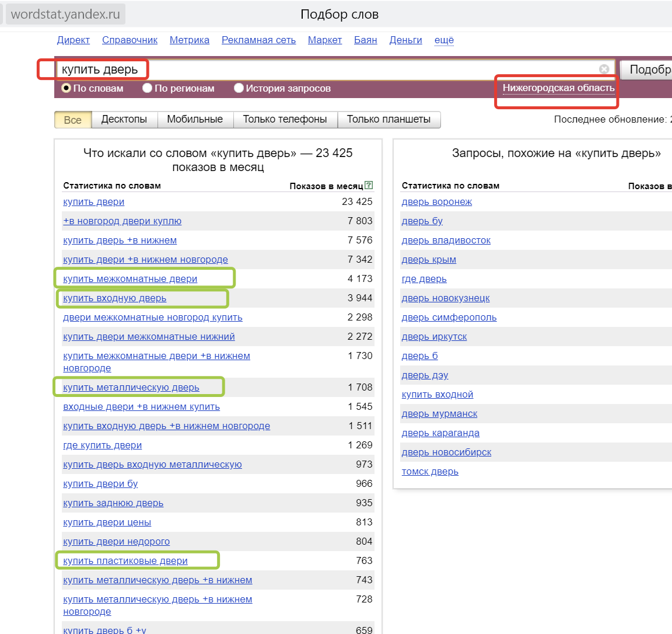Switch to the 'Только планшеты' tab

[388, 119]
